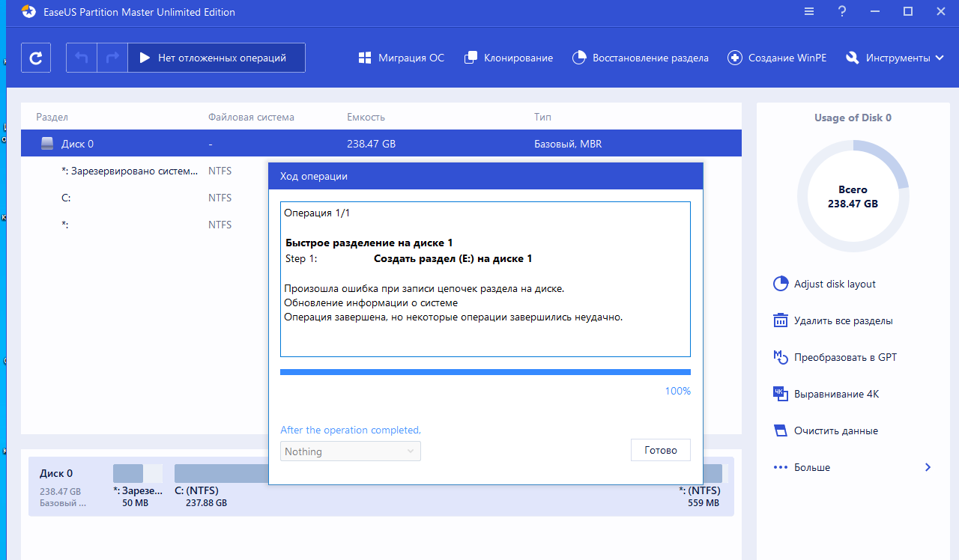Click the Файловая система column header
This screenshot has width=959, height=560.
[x=251, y=117]
